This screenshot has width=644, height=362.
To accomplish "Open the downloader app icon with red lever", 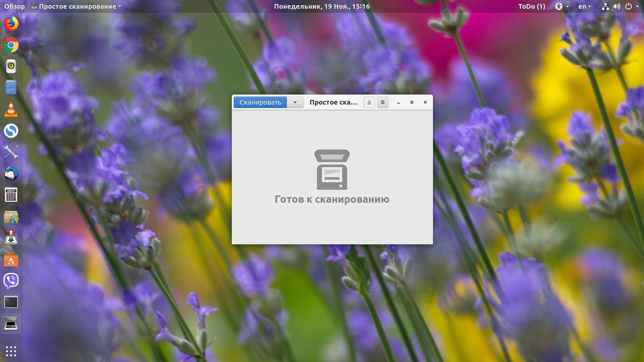I will 11,238.
